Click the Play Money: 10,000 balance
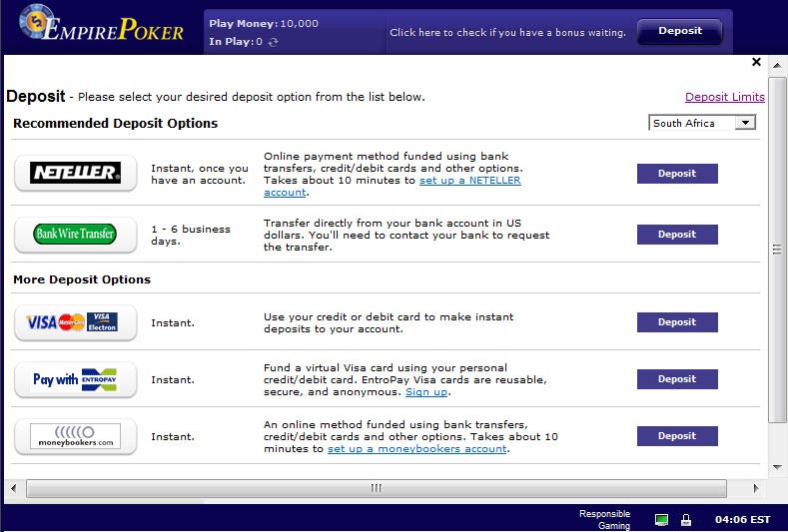Image resolution: width=788 pixels, height=532 pixels. (264, 24)
